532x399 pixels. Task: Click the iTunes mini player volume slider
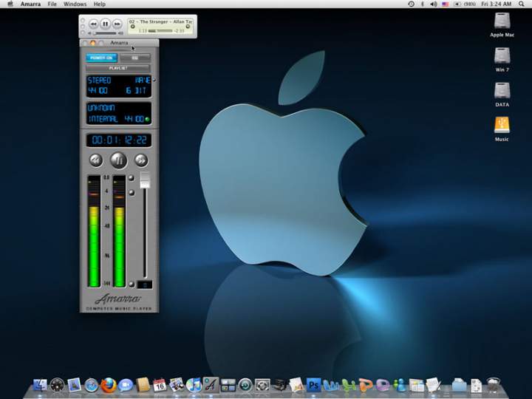point(105,33)
